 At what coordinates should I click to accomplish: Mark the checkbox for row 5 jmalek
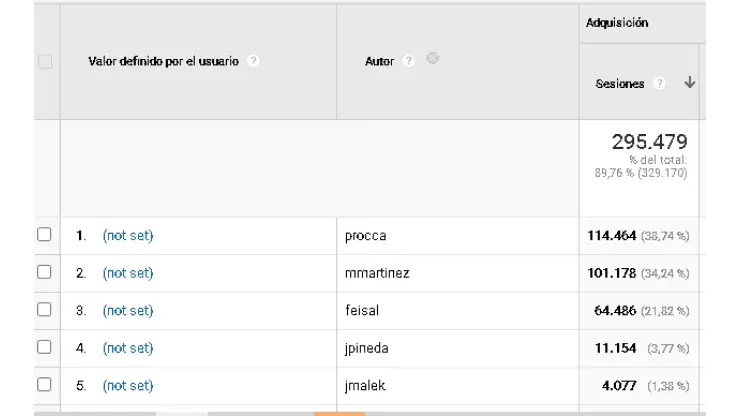point(44,385)
